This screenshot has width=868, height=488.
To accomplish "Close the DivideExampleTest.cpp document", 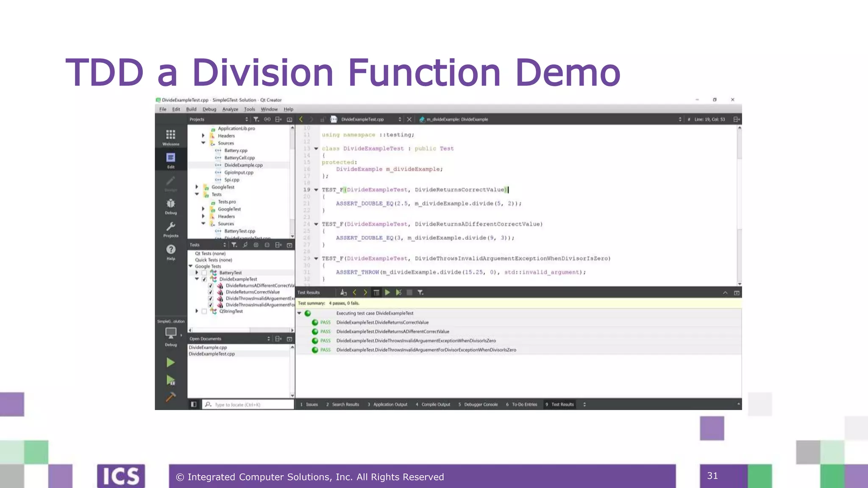I will pos(409,119).
